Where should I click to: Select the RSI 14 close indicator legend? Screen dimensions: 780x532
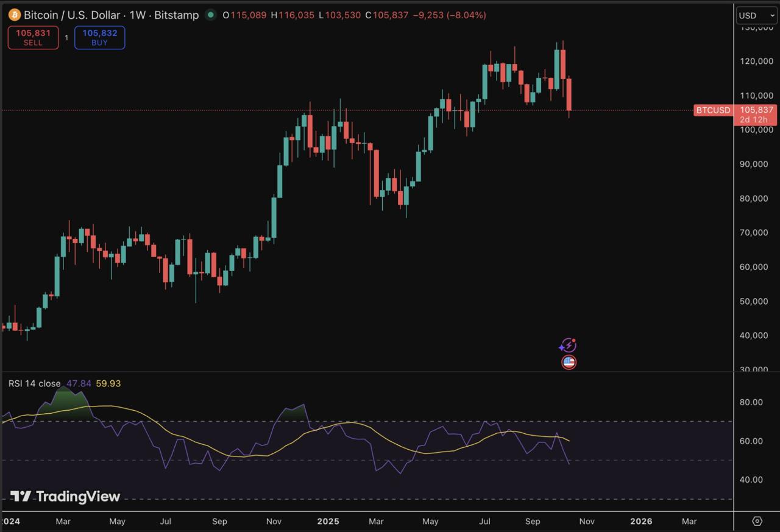(34, 383)
